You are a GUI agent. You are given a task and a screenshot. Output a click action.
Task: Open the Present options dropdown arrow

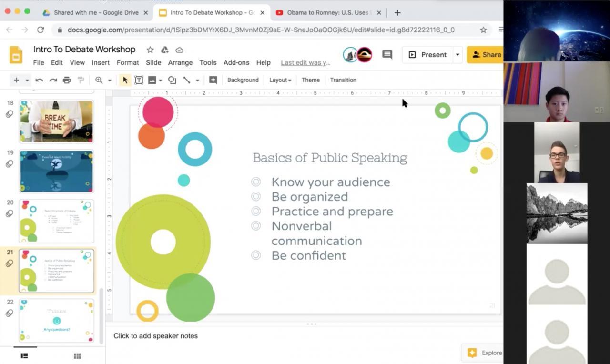[x=457, y=55]
